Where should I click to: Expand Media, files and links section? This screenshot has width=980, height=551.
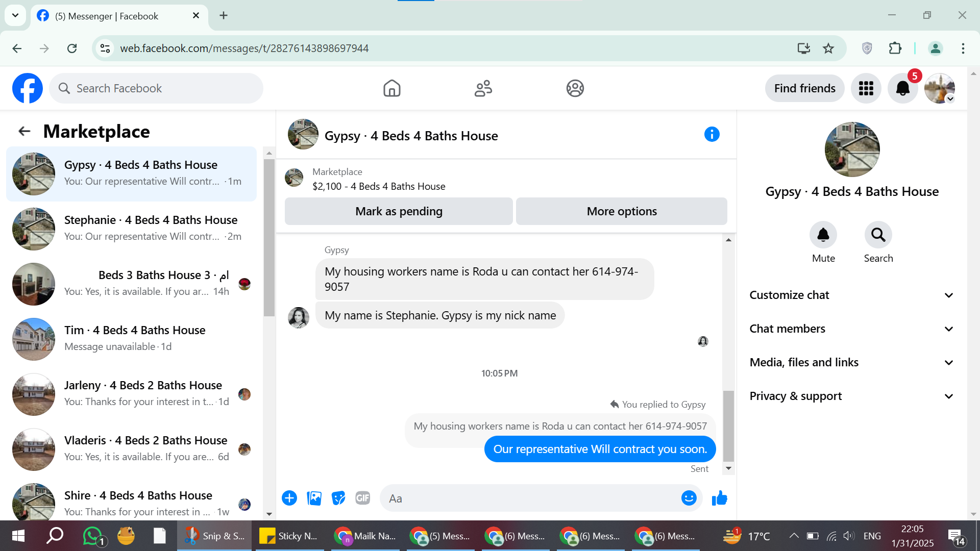coord(852,362)
